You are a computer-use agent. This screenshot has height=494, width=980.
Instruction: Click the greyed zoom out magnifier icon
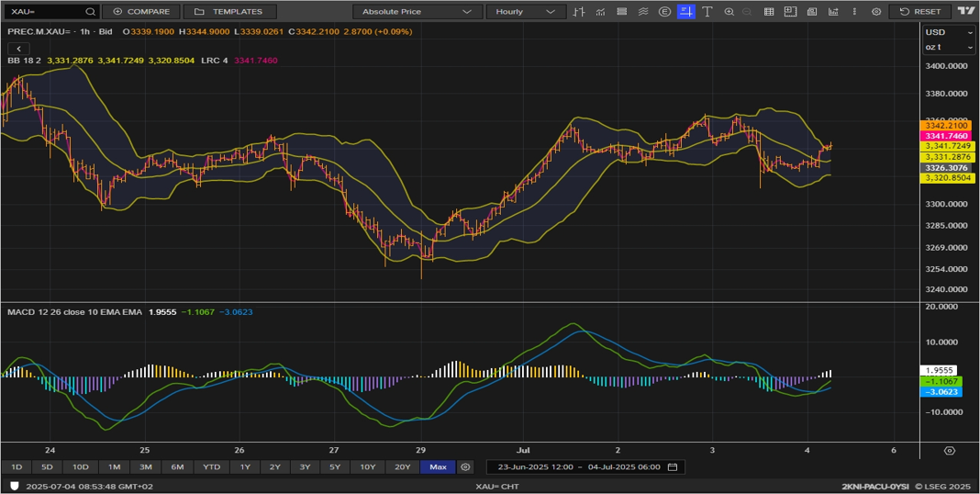pos(746,11)
